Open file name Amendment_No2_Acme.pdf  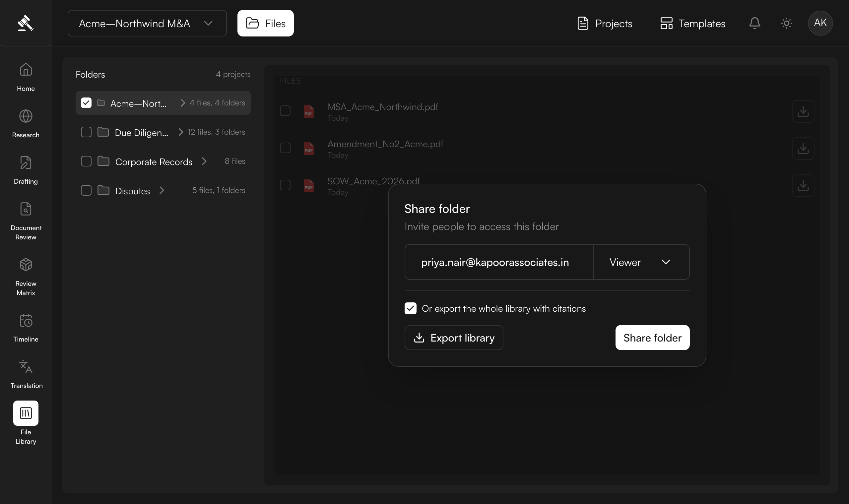click(x=385, y=144)
